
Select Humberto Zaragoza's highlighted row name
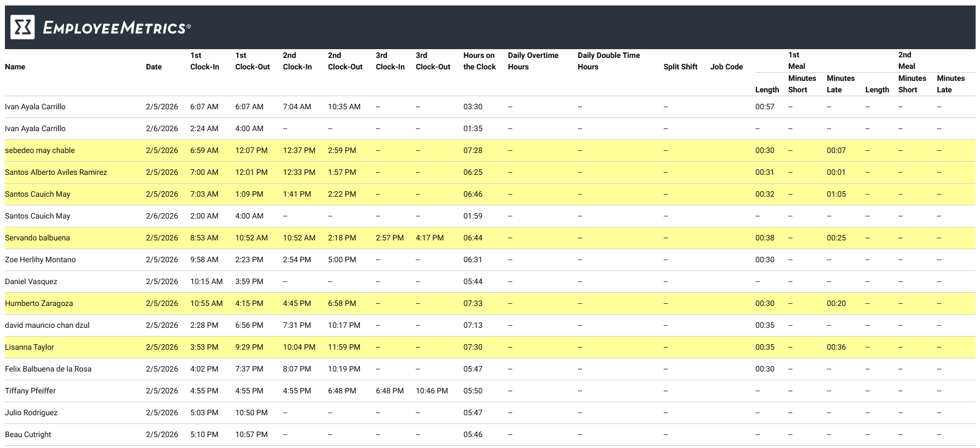(39, 303)
